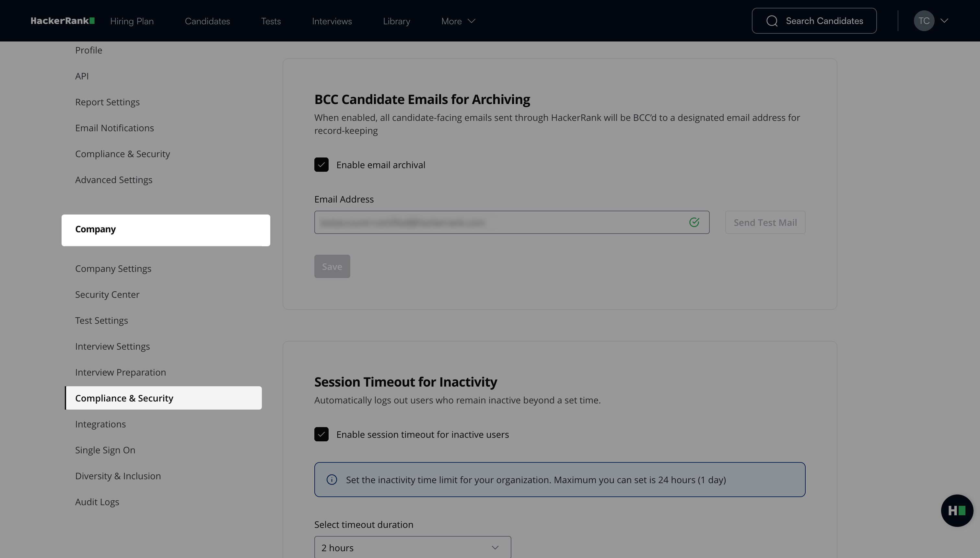
Task: Click the Send Test Mail button
Action: (765, 222)
